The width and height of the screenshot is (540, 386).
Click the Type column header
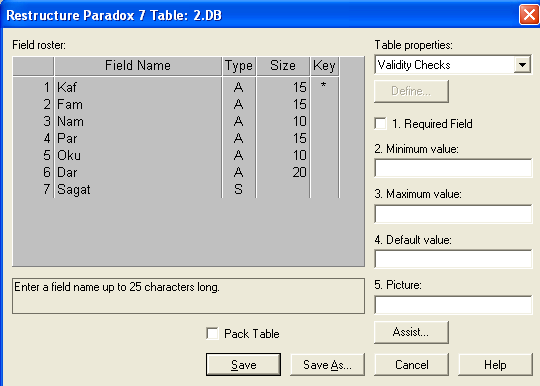pos(239,65)
